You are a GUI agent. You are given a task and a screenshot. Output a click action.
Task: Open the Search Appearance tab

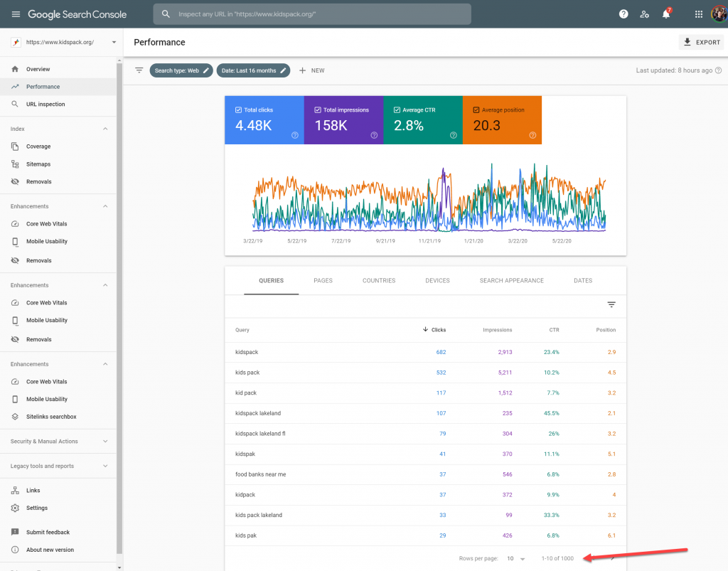coord(511,280)
